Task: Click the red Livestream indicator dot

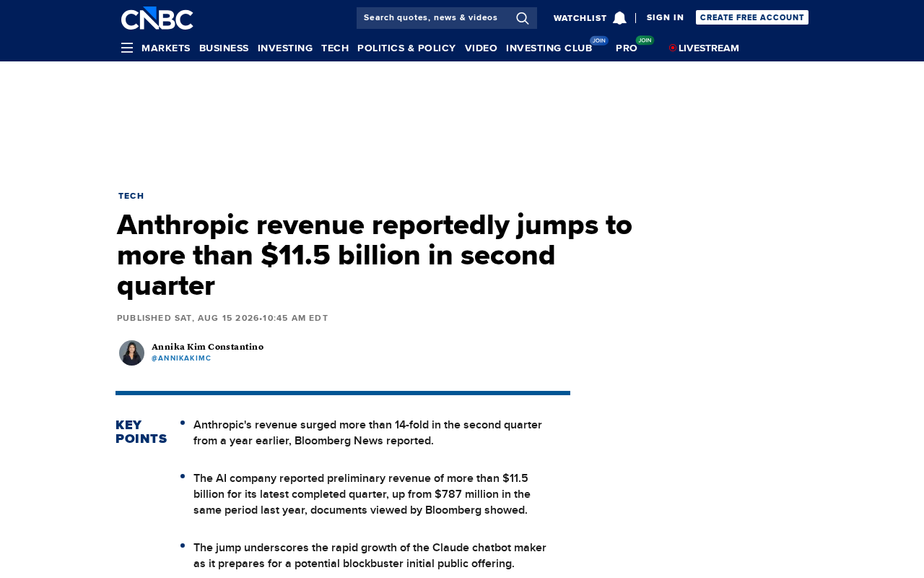Action: tap(673, 48)
